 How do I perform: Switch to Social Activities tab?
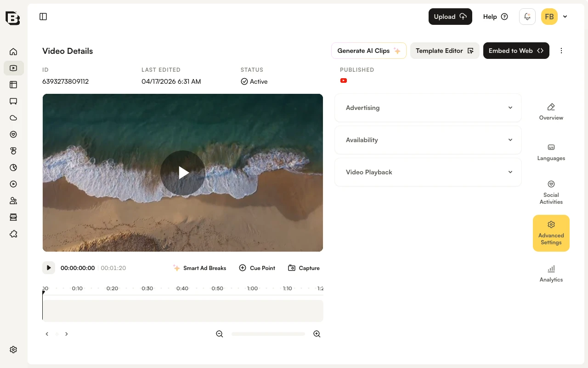(551, 192)
